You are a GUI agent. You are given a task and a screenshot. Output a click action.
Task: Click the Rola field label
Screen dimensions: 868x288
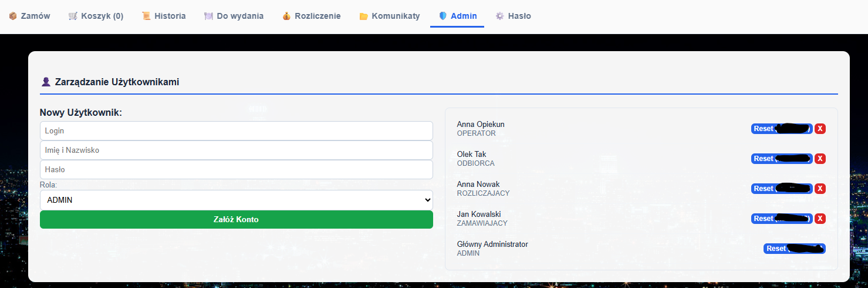(x=48, y=185)
